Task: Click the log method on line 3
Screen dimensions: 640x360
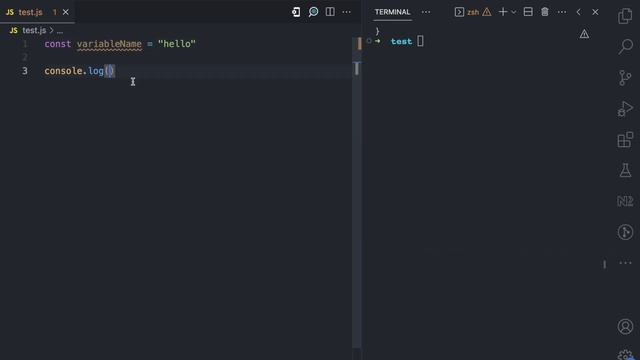Action: pyautogui.click(x=96, y=71)
